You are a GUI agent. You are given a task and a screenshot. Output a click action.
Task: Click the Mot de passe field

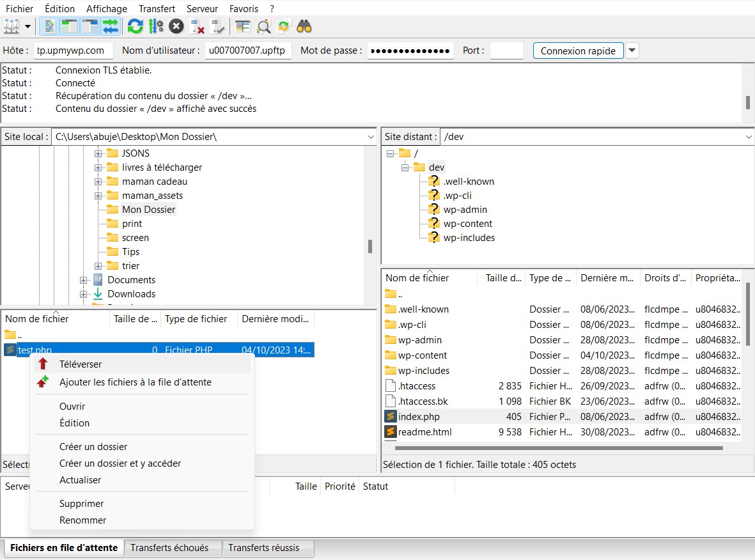pos(410,51)
